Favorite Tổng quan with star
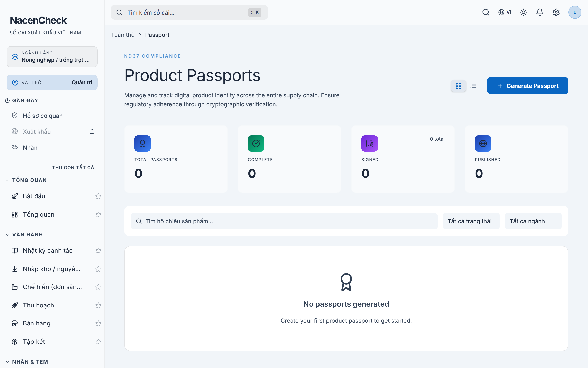 (x=98, y=214)
